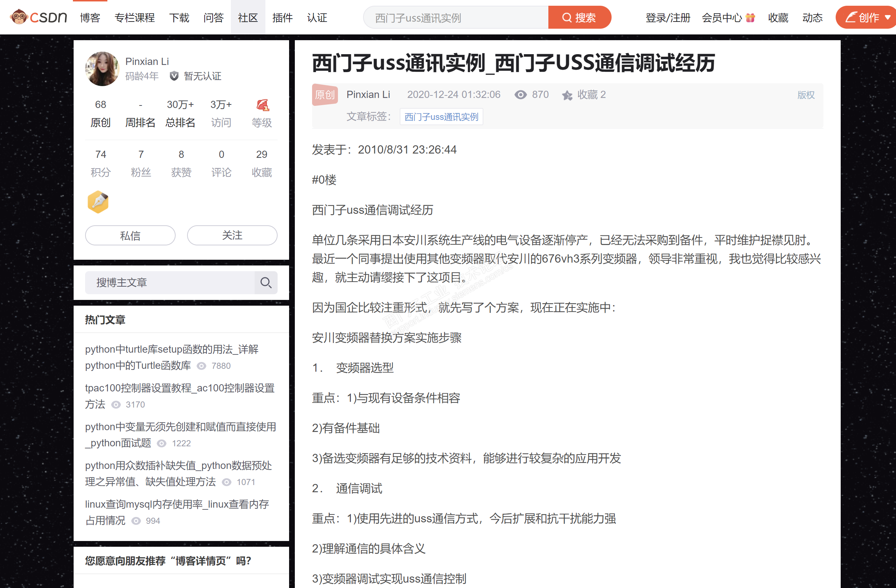Click the 西门子uss通讯实例 article tag
896x588 pixels.
(x=441, y=117)
